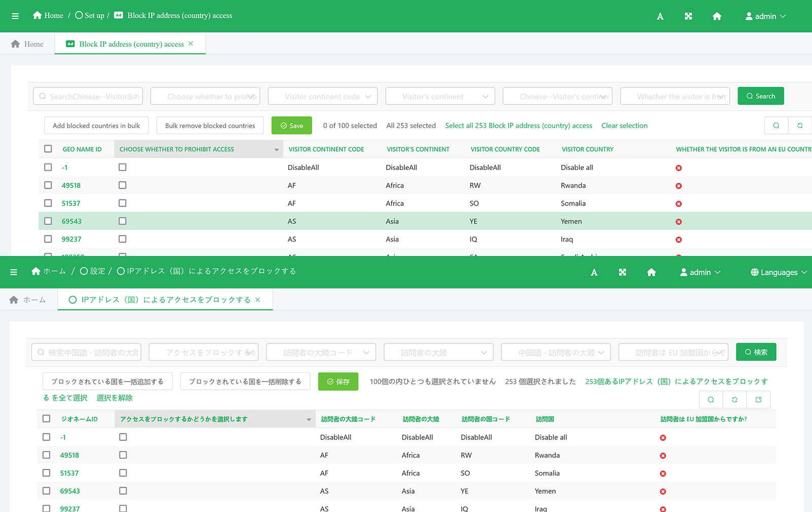The width and height of the screenshot is (812, 512).
Task: Expand CHOOSE WHETHER TO PROHIBIT ACCESS column arrow
Action: pos(277,150)
